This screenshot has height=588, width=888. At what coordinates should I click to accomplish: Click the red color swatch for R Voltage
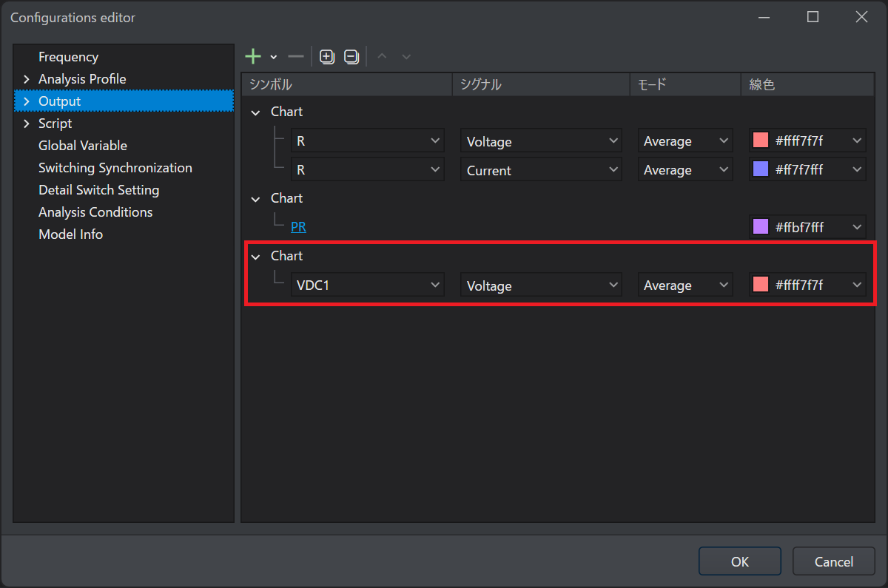760,141
